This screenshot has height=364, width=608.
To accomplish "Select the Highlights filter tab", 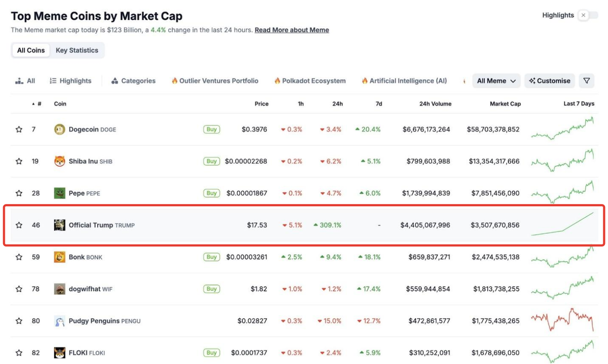I will tap(70, 81).
